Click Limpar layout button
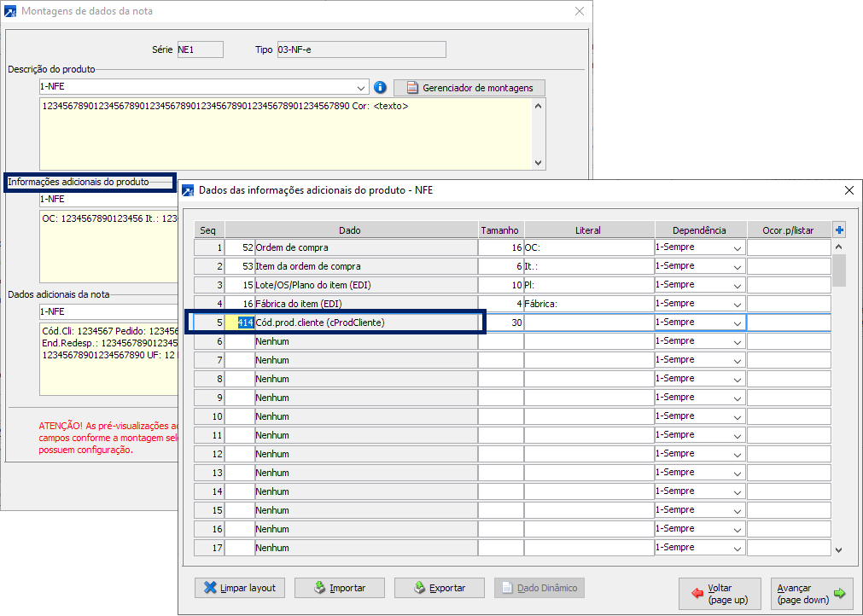 coord(241,588)
